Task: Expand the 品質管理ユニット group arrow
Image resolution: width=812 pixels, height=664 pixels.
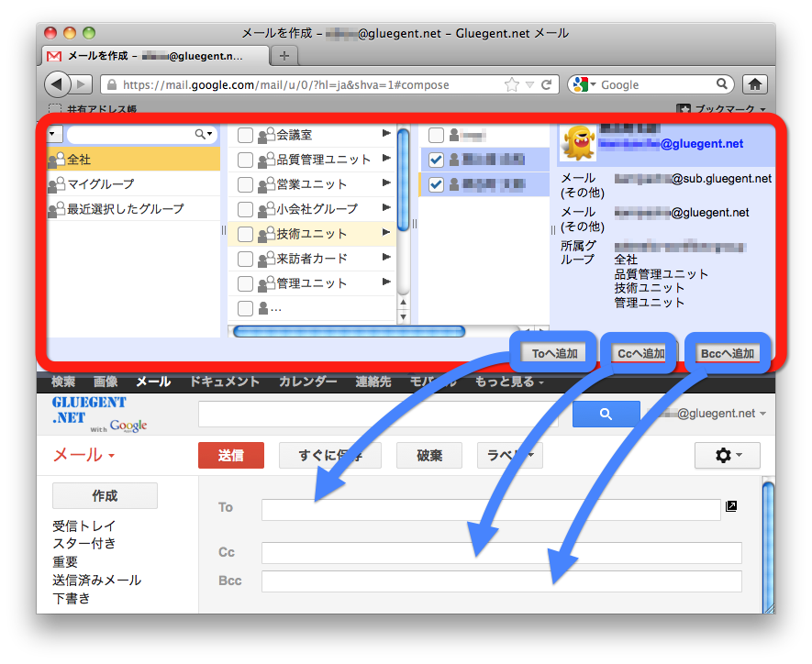Action: point(386,159)
